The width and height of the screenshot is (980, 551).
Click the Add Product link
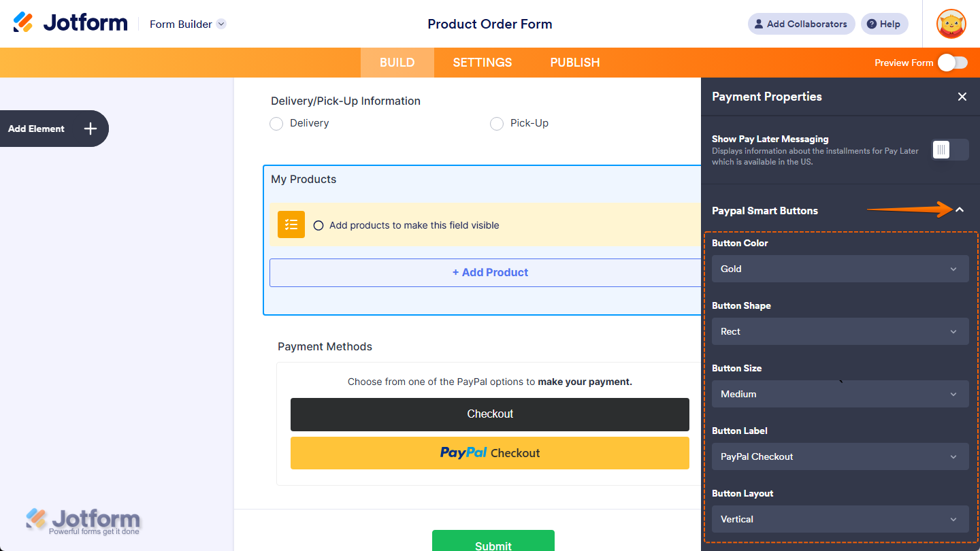[490, 272]
